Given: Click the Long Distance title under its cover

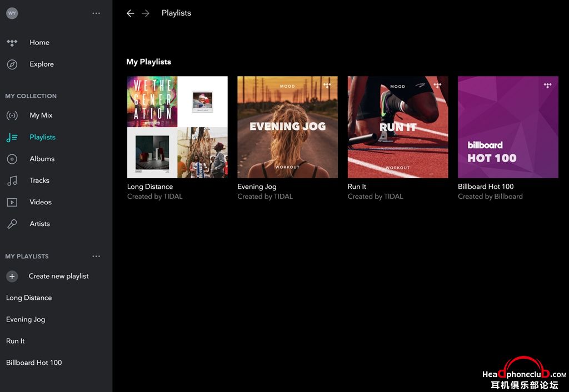Looking at the screenshot, I should (150, 187).
